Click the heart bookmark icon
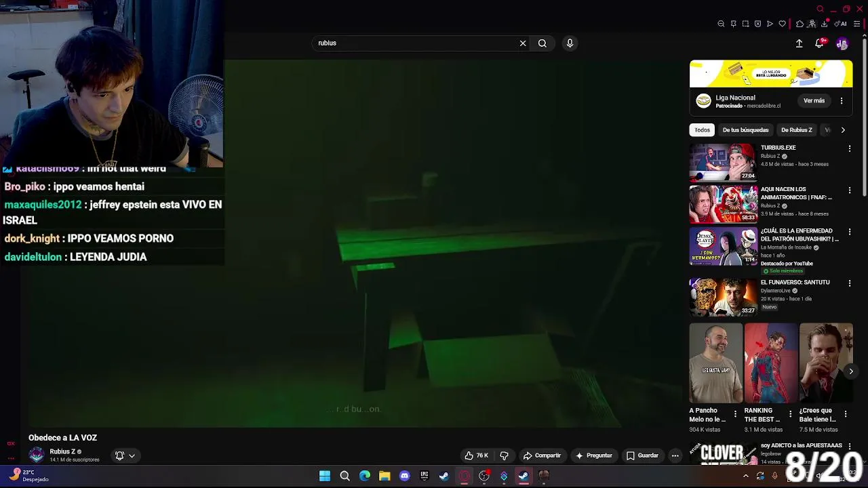The height and width of the screenshot is (488, 868). (782, 24)
